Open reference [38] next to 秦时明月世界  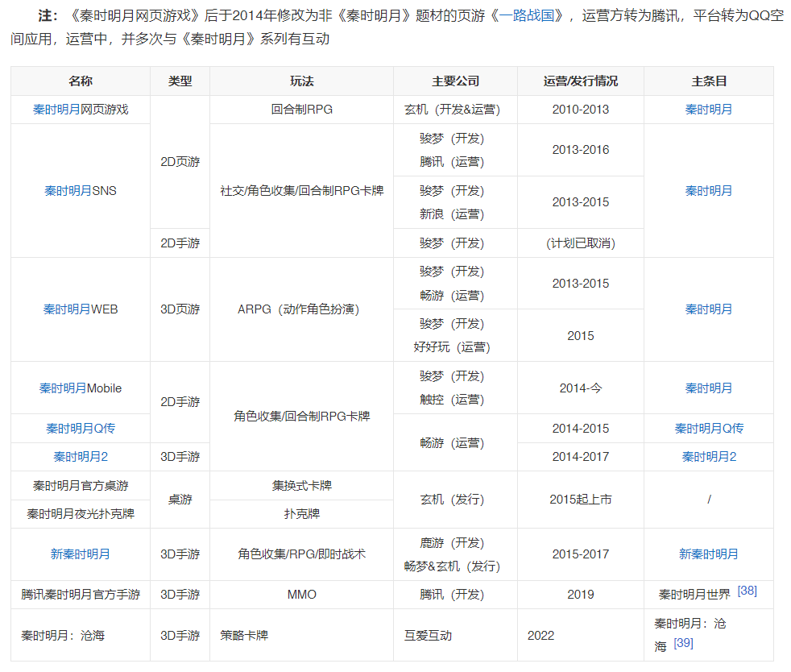(748, 591)
